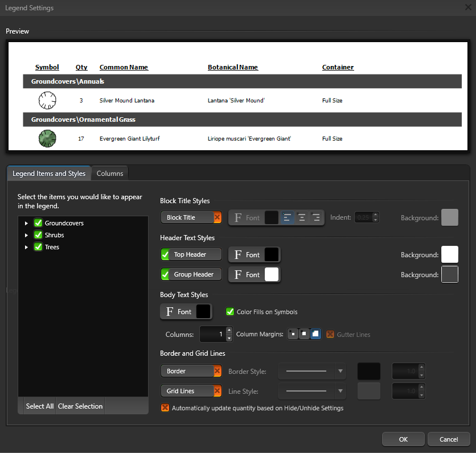Image resolution: width=476 pixels, height=453 pixels.
Task: Expand the Trees tree node
Action: [x=26, y=247]
